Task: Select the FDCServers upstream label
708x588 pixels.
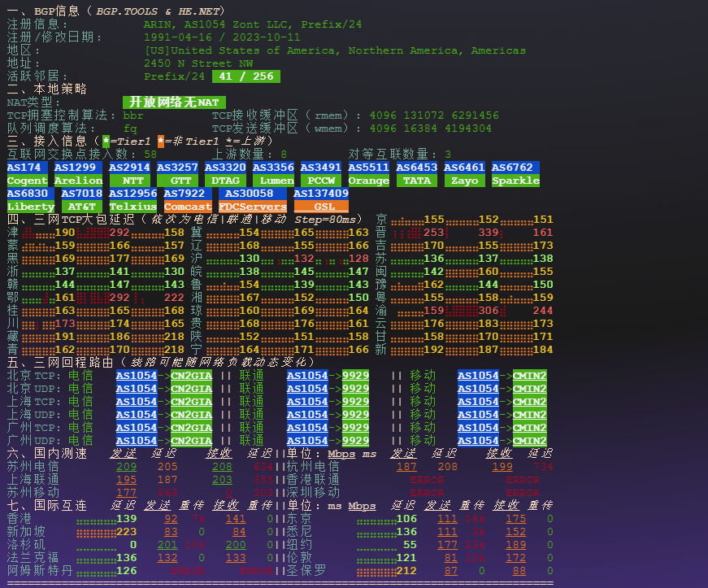Action: (x=252, y=207)
